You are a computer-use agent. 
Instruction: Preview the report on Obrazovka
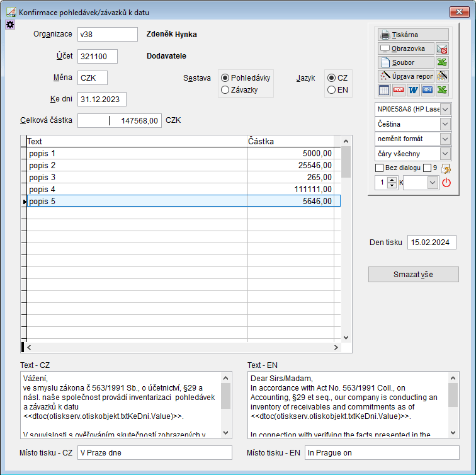pos(406,49)
